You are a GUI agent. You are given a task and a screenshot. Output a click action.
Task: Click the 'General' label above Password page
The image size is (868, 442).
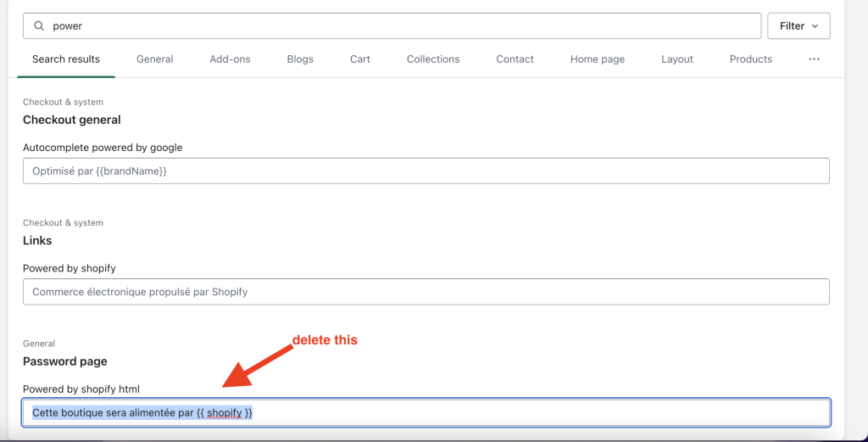(x=39, y=344)
